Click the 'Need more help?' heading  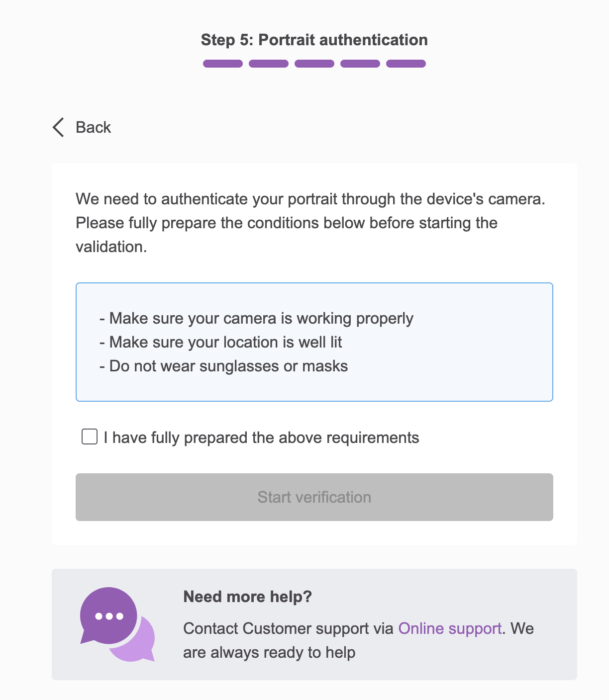[x=247, y=597]
